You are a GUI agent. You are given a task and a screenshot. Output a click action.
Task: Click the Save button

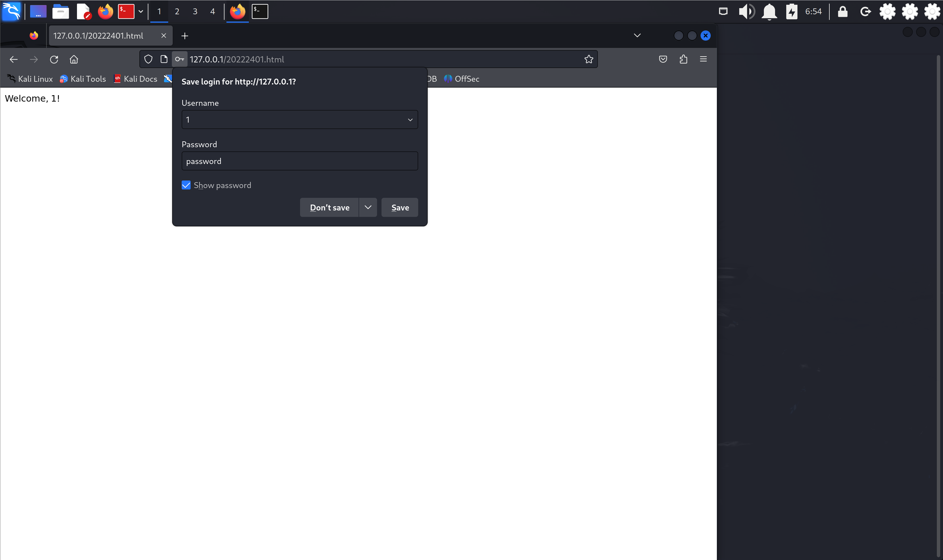tap(400, 208)
